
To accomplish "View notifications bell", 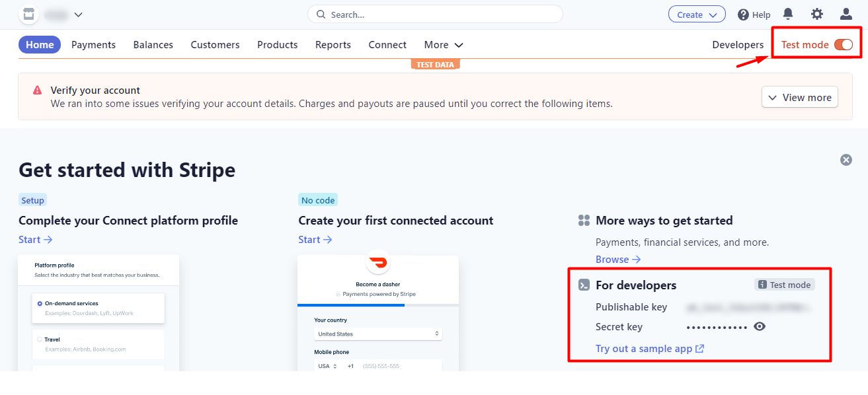I will pos(788,14).
